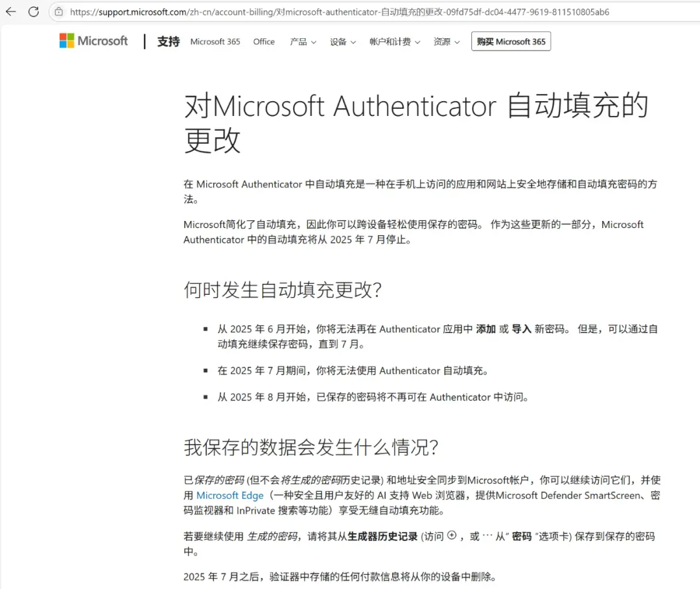The image size is (700, 589).
Task: Click the chevron next to 产品
Action: pos(314,42)
